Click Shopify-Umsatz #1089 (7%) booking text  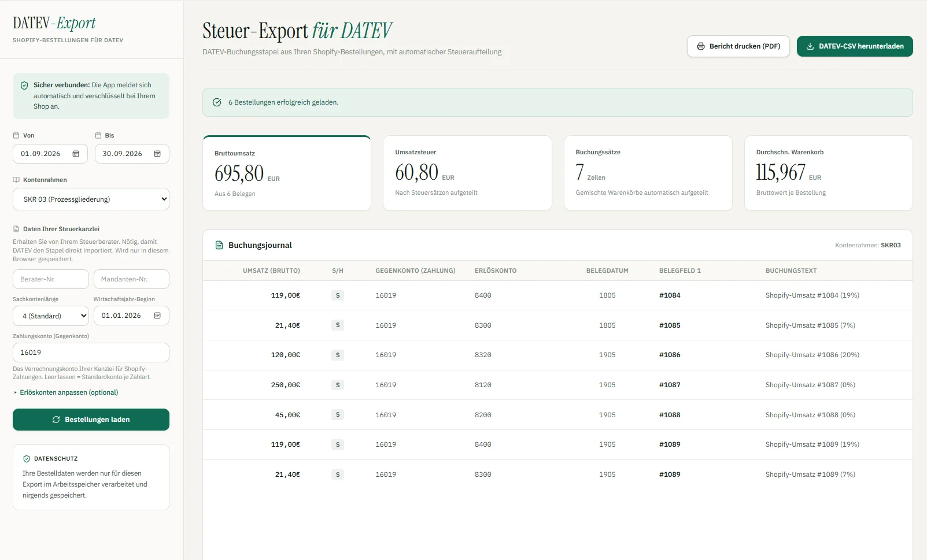click(x=810, y=474)
